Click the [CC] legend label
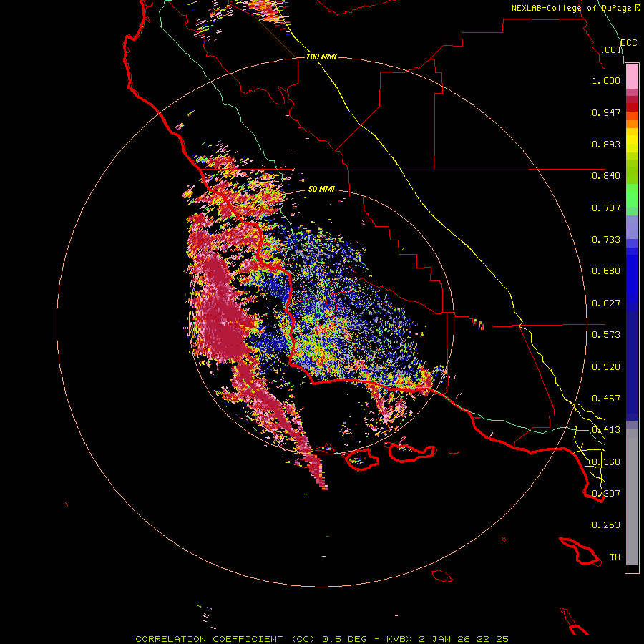 (x=610, y=49)
